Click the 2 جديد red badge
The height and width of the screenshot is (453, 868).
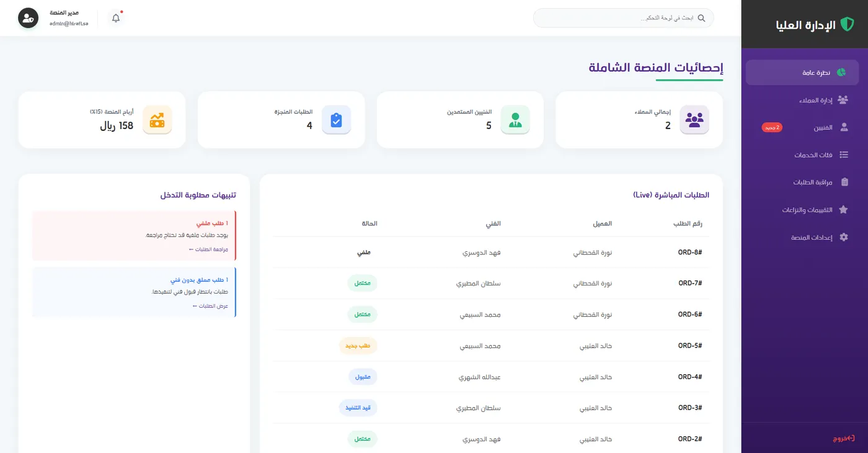pos(772,127)
